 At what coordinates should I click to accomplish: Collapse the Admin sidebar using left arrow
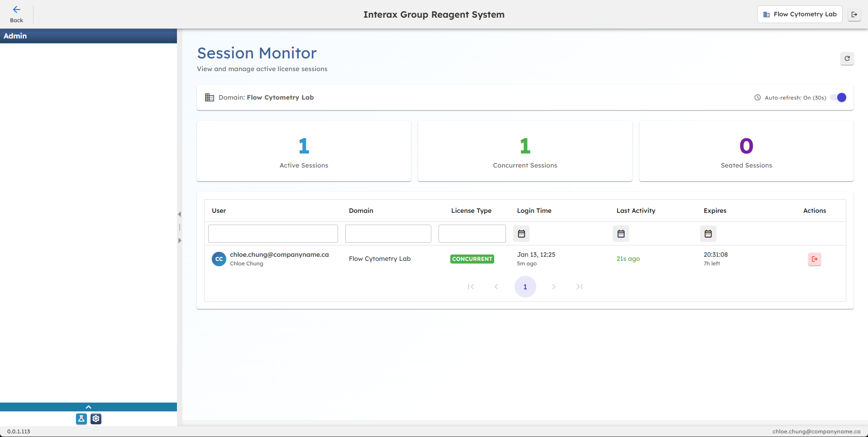point(179,214)
